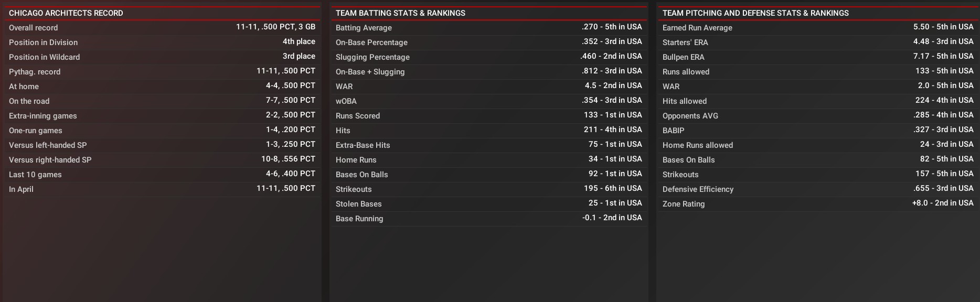Select the Position in Wildcard value
Screen dimensions: 980x302
[299, 56]
